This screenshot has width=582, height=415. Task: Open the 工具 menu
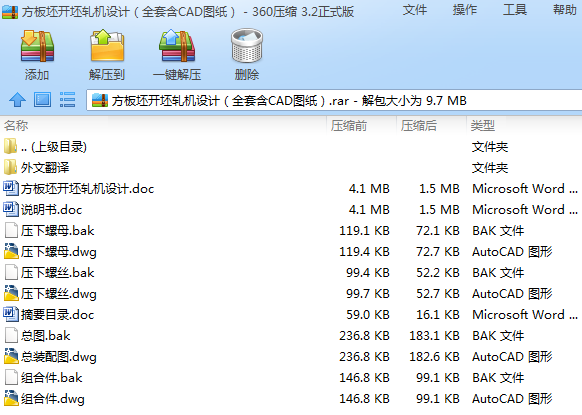click(x=515, y=10)
